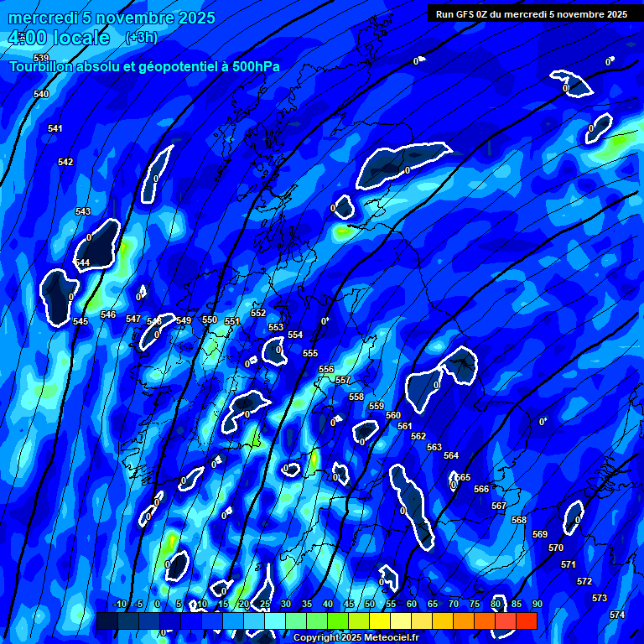Click the 559 geopotential contour label
The image size is (644, 644).
pyautogui.click(x=377, y=406)
